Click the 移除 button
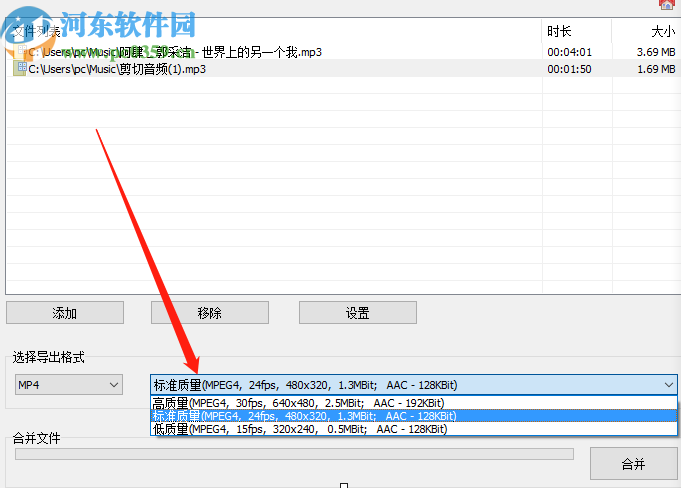Screen dimensions: 681x488 [x=210, y=313]
